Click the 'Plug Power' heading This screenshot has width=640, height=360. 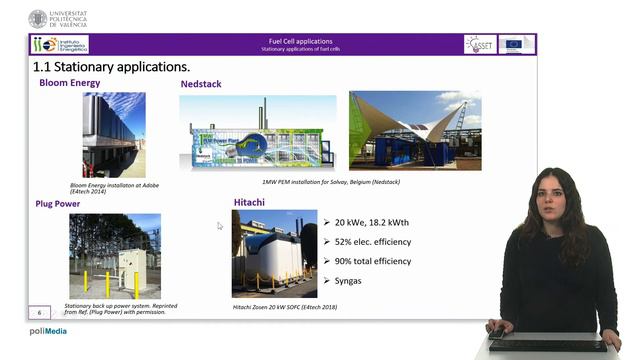58,204
